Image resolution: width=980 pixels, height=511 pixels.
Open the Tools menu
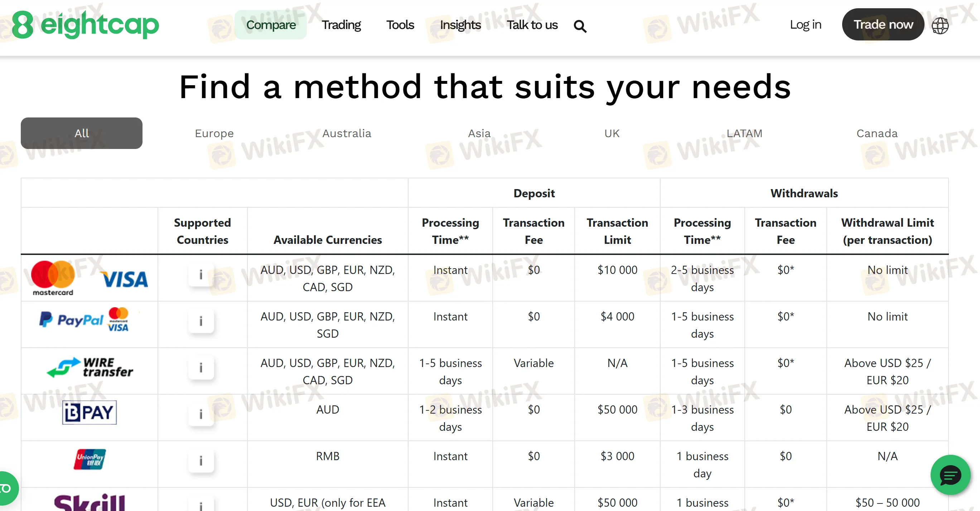click(x=400, y=25)
